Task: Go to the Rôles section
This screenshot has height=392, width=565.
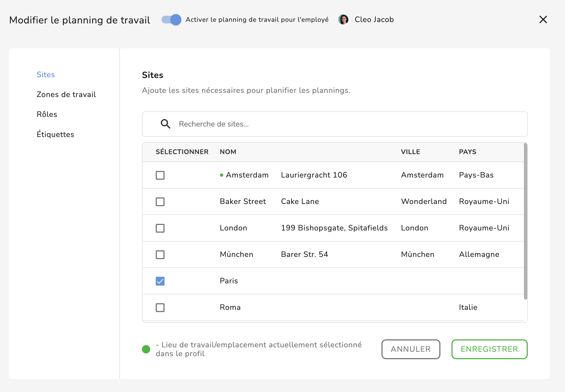Action: 47,114
